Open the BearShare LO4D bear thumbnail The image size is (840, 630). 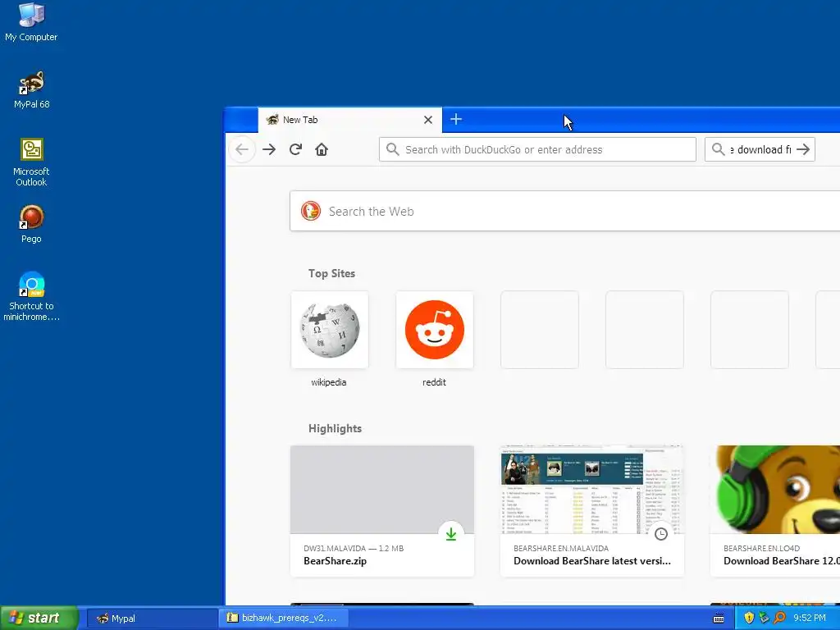pyautogui.click(x=775, y=489)
